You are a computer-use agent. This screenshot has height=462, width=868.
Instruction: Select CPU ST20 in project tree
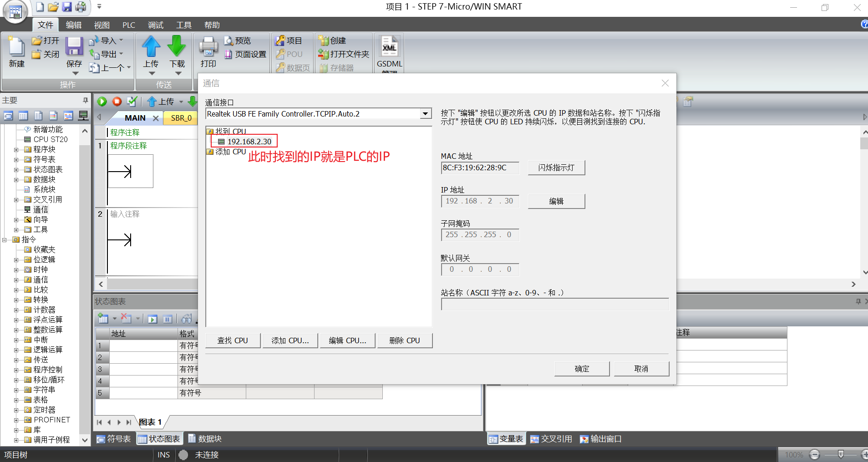point(50,139)
